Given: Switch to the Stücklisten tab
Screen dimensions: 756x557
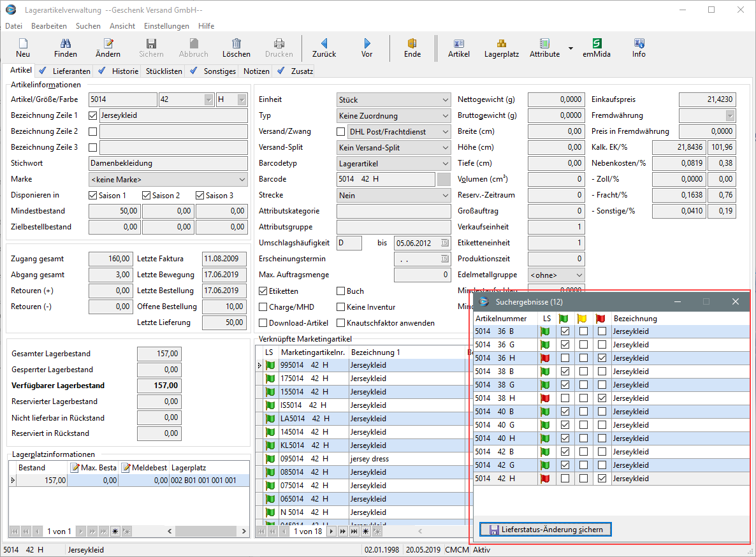Looking at the screenshot, I should point(164,71).
